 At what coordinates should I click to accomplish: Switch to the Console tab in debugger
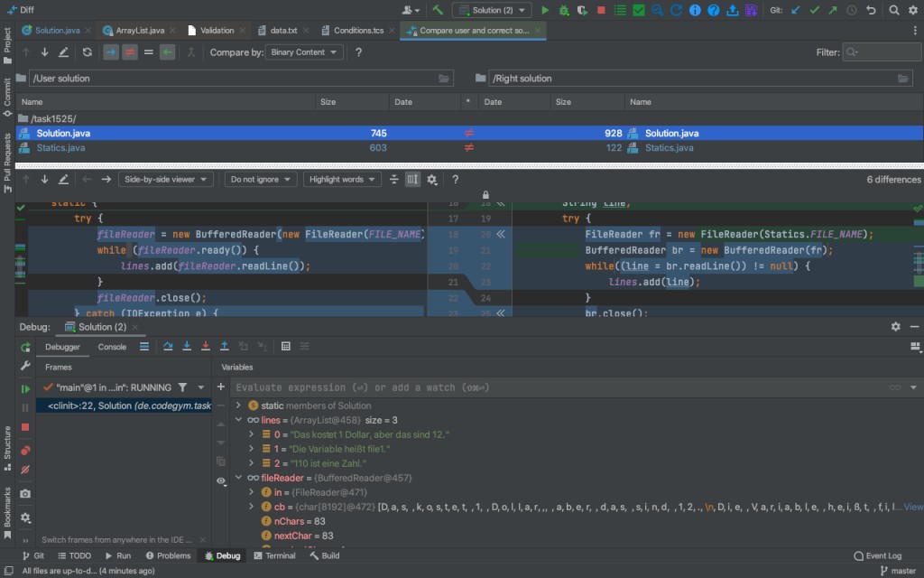[x=112, y=347]
